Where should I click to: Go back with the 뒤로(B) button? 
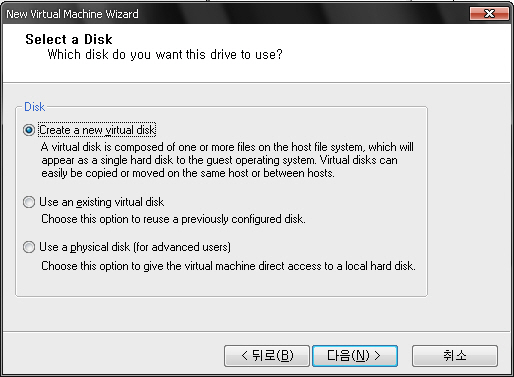click(x=267, y=356)
